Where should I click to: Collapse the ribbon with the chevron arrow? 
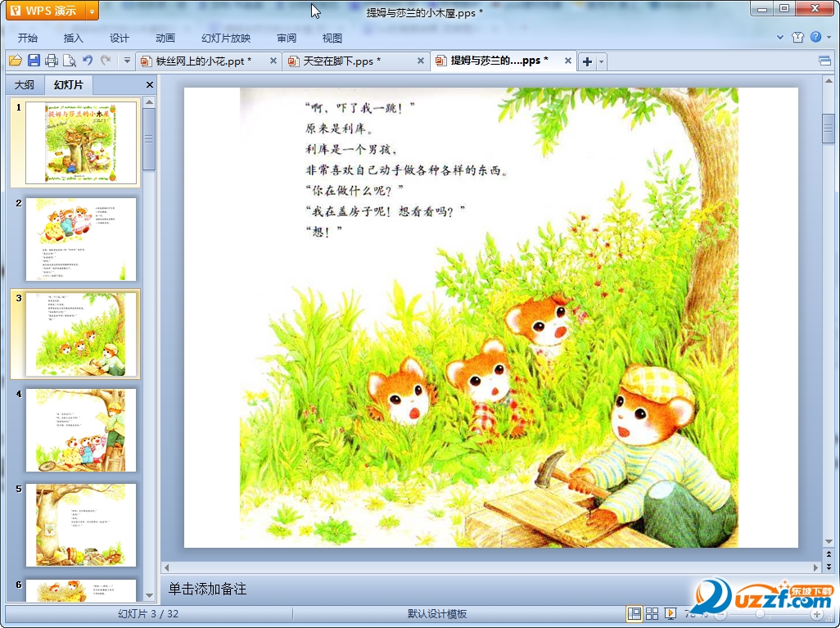point(780,37)
